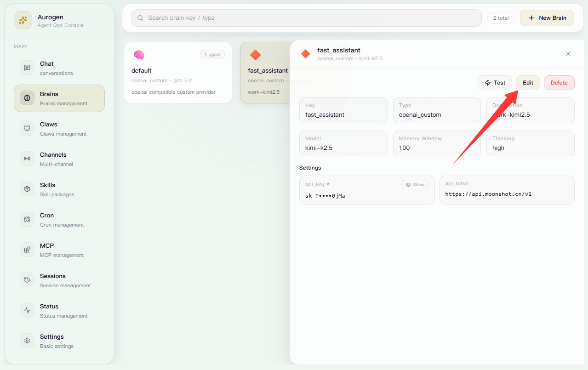This screenshot has height=370, width=588.
Task: Click the Brains brain icon in sidebar
Action: (27, 98)
